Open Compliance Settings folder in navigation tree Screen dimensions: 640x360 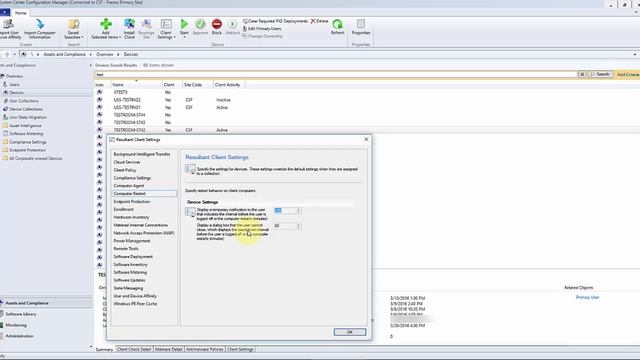click(28, 142)
